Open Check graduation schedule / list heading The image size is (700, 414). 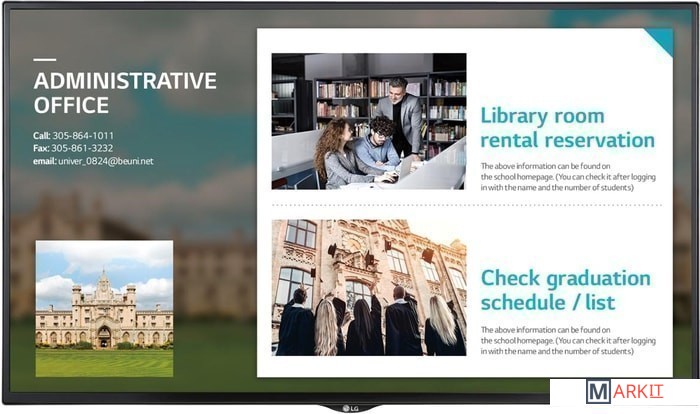[564, 289]
